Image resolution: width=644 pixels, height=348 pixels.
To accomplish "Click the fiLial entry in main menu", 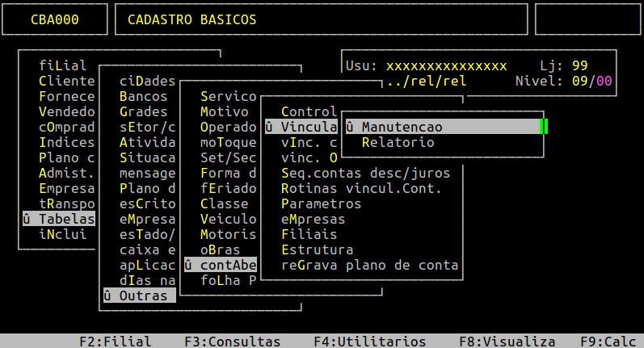I will point(62,65).
